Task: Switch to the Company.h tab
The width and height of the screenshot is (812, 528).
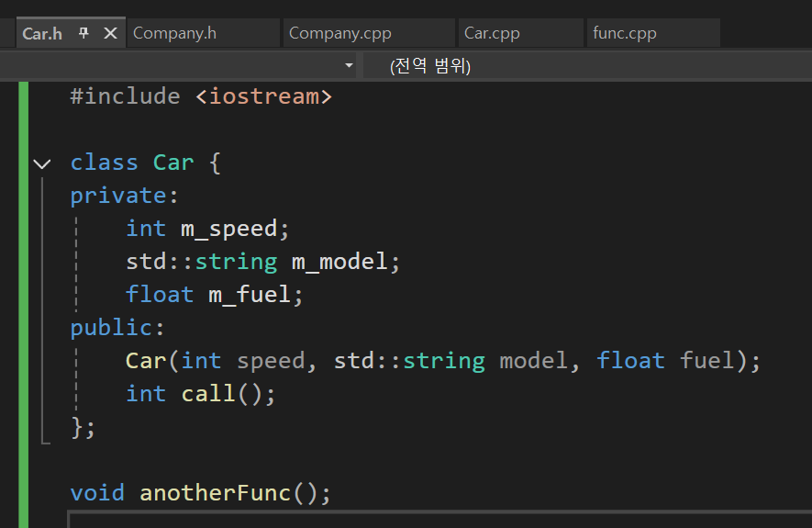Action: coord(203,33)
